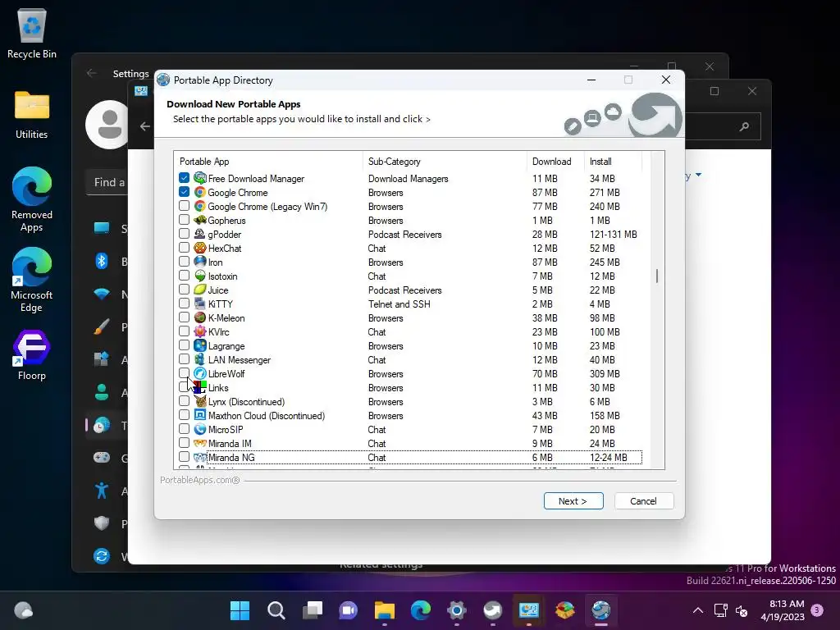Open Search from the taskbar

point(276,610)
